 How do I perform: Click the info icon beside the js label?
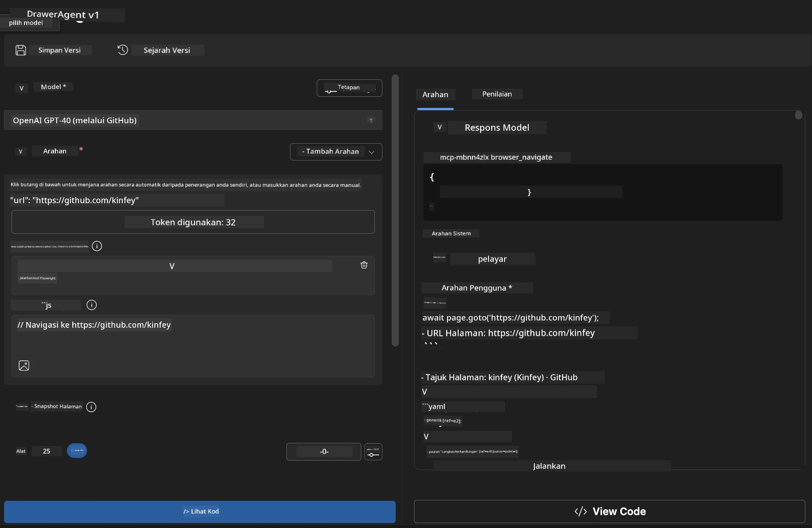[x=91, y=305]
